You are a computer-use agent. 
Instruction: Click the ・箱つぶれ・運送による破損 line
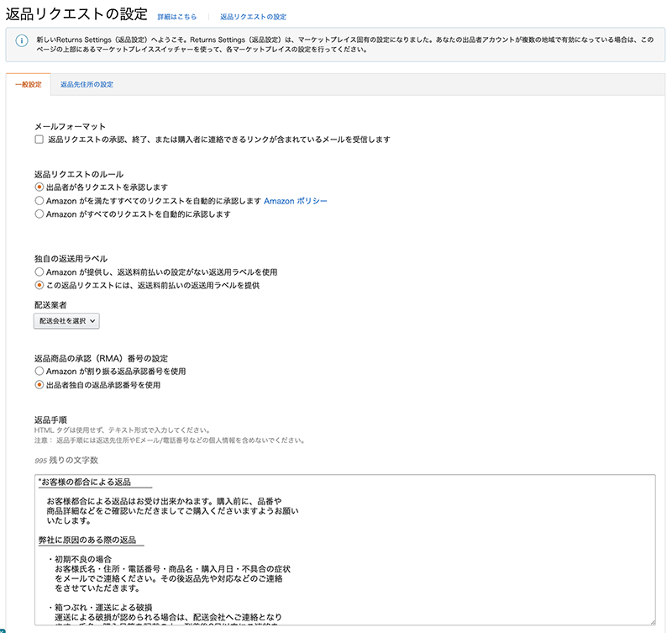[x=99, y=607]
